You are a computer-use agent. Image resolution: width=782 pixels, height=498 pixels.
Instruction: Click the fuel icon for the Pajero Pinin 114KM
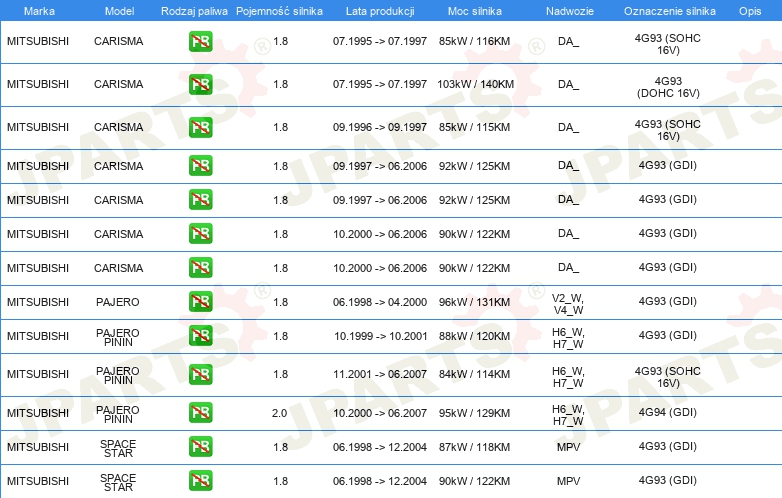tap(200, 374)
